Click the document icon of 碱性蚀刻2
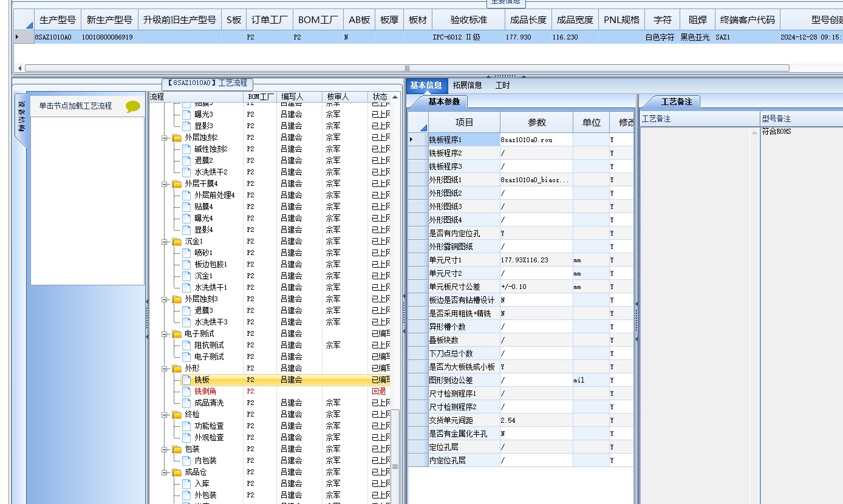 186,149
